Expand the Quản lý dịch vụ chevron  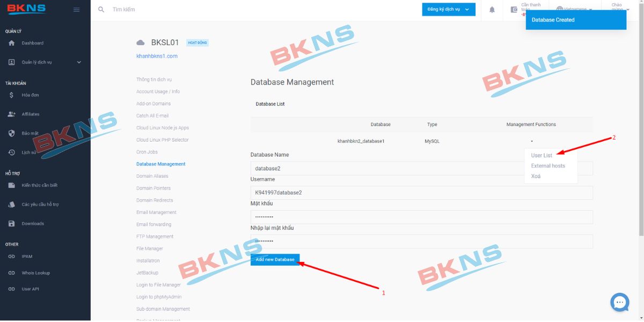coord(79,62)
